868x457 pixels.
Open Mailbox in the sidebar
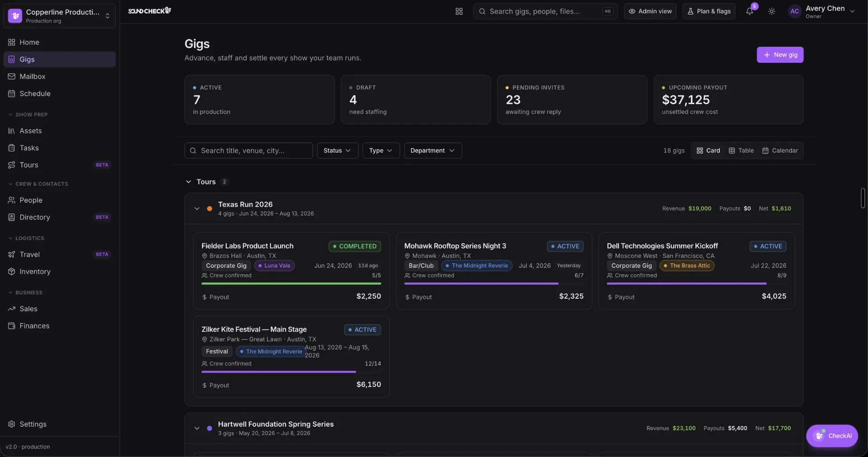tap(59, 76)
